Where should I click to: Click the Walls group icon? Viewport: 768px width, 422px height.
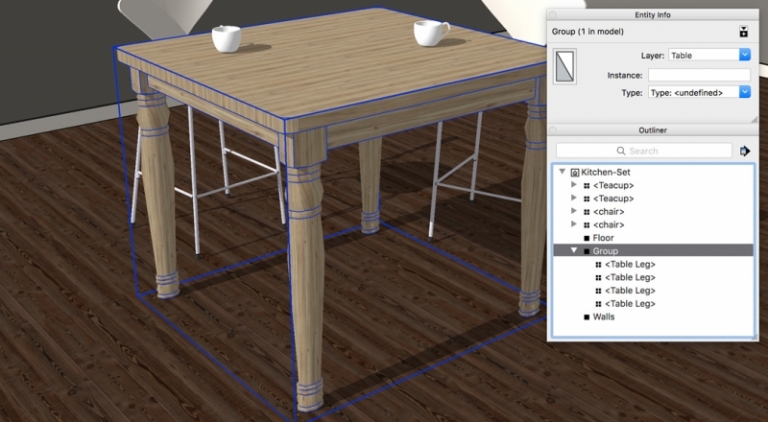tap(586, 317)
